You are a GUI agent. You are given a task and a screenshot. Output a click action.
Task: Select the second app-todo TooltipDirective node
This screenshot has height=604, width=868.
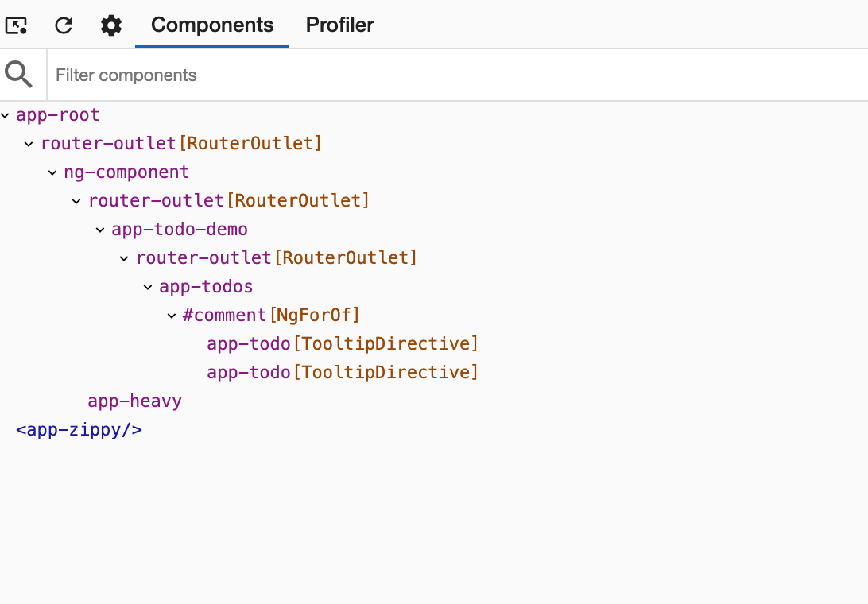(x=342, y=372)
